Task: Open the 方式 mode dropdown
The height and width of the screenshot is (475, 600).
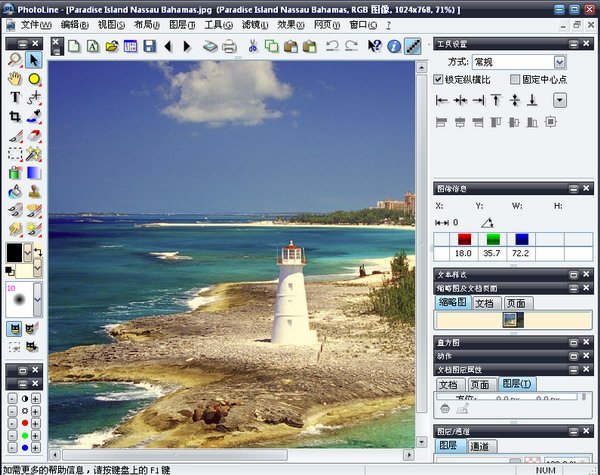Action: click(x=559, y=62)
